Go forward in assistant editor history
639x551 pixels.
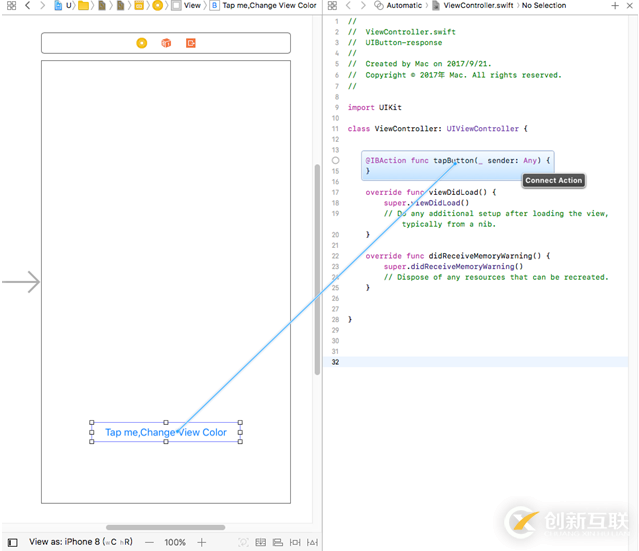(x=363, y=5)
